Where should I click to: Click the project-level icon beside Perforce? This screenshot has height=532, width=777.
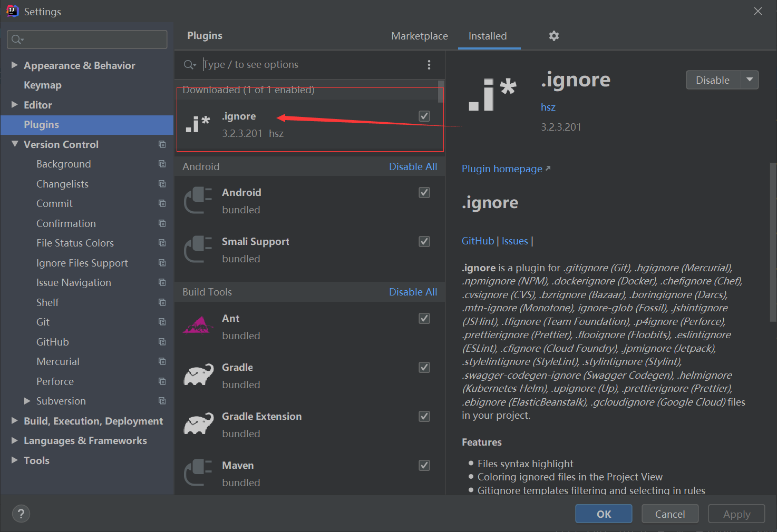tap(162, 381)
